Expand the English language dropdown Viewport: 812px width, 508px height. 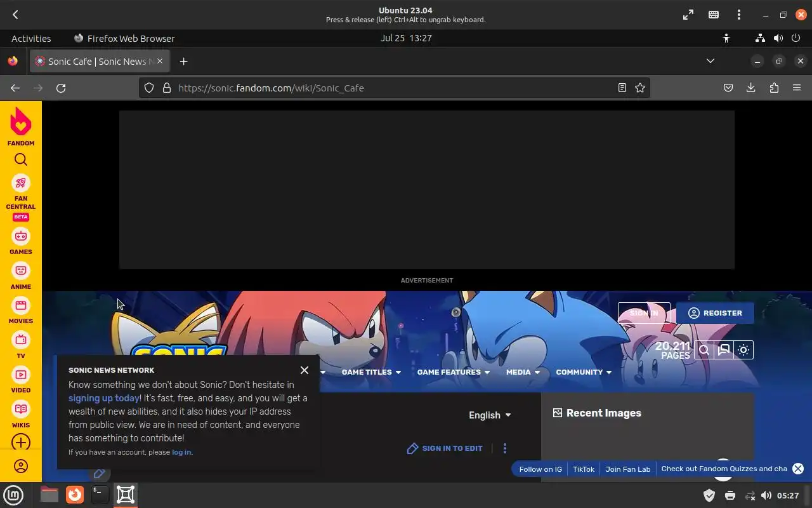[490, 415]
